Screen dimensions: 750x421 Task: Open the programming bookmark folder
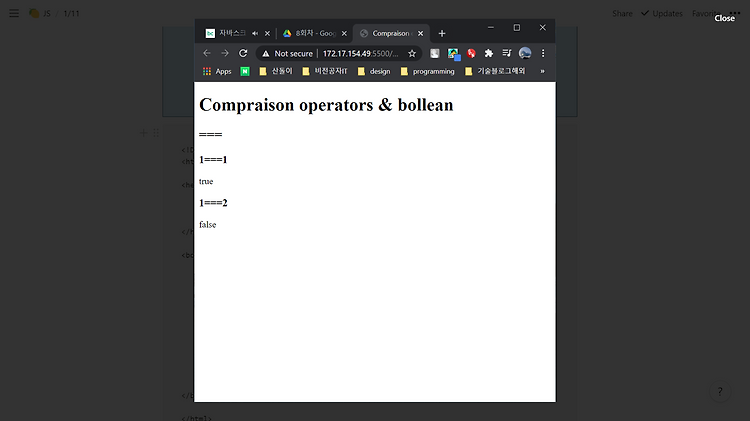[x=428, y=71]
